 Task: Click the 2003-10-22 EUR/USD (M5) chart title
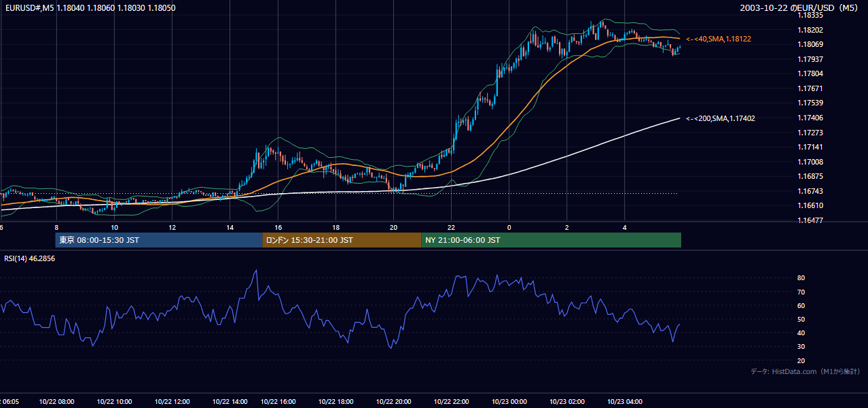click(x=799, y=8)
